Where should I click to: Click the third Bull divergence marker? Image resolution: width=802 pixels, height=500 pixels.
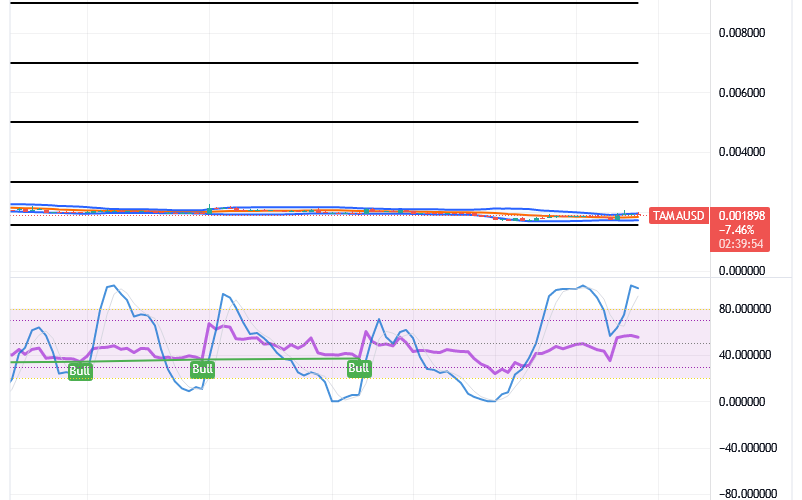(359, 368)
